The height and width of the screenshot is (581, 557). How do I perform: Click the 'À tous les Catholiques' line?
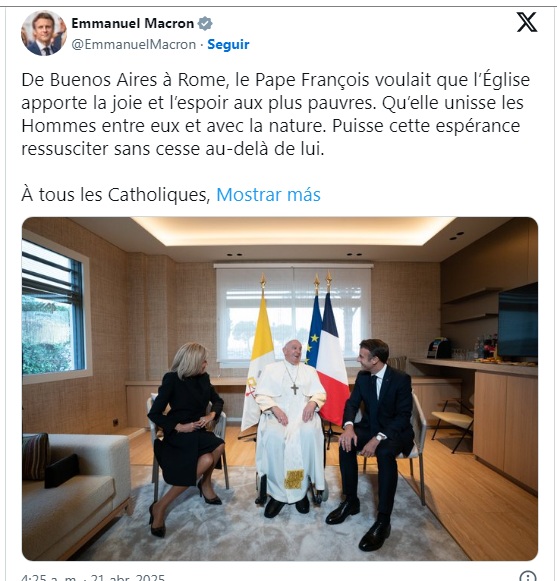116,195
